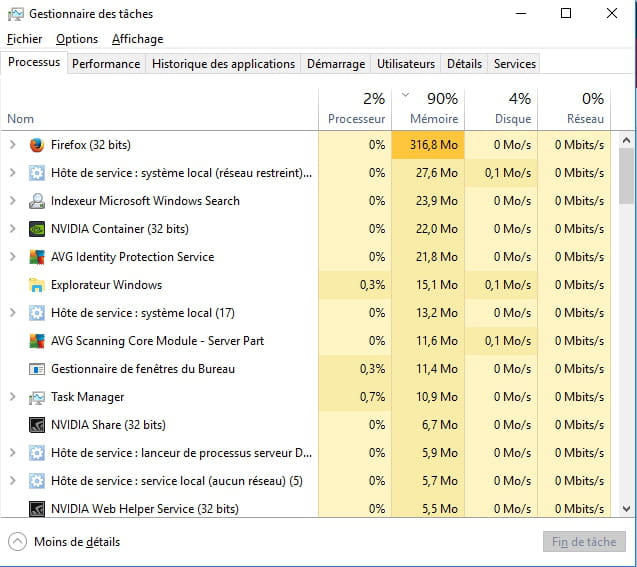This screenshot has height=567, width=637.
Task: Click gear icon of Hôte de service système local (17)
Action: [37, 313]
